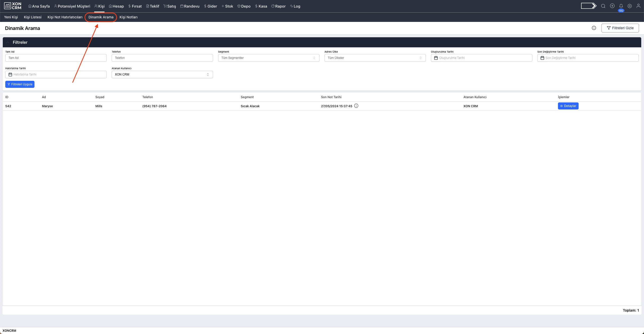Collapse the Filtreler panel chevron
Image resolution: width=644 pixels, height=334 pixels.
[8, 42]
